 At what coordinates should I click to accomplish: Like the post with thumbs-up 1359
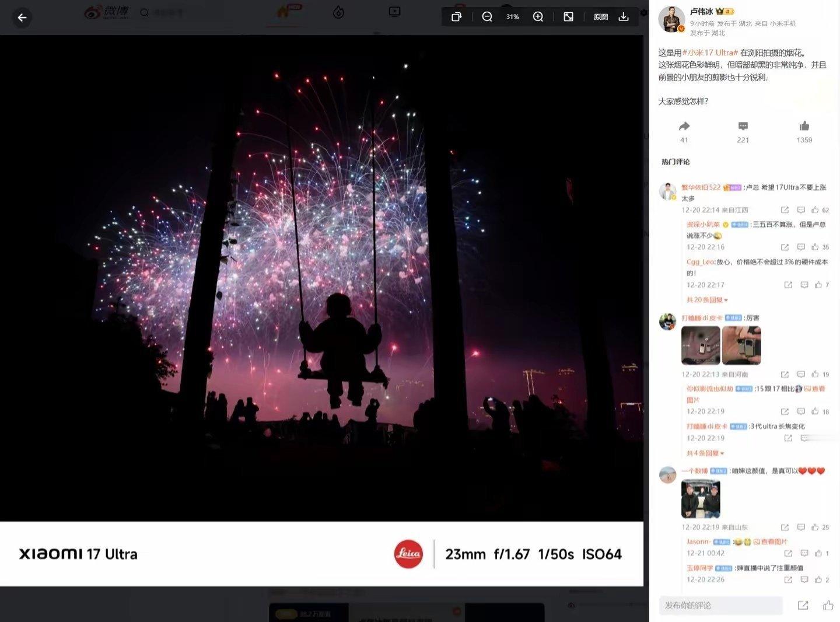tap(804, 126)
